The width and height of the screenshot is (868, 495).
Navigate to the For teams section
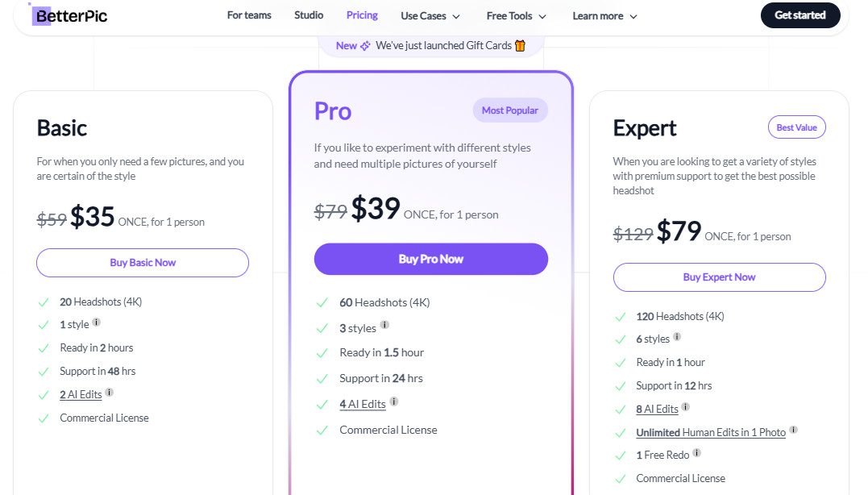249,15
